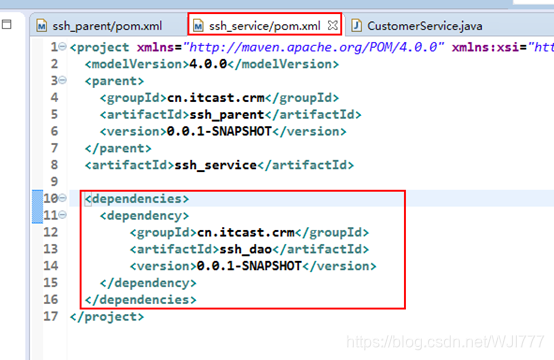Click the Java file icon on CustomerService.java tab
Viewport: 554px width, 360px height.
[356, 25]
